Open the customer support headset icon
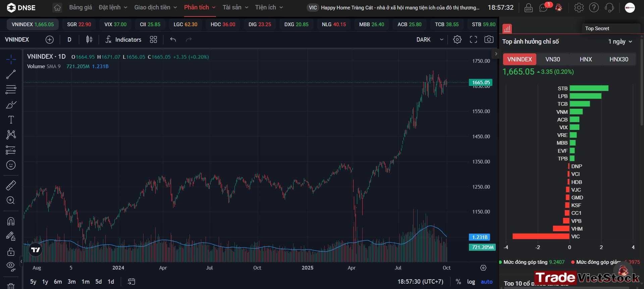Image resolution: width=644 pixels, height=289 pixels. [609, 8]
